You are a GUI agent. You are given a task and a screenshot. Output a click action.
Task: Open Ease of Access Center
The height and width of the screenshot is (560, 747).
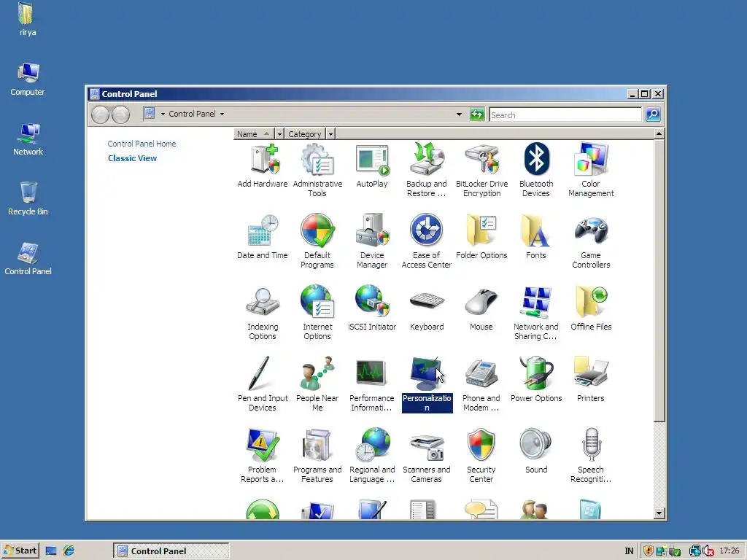(x=426, y=241)
